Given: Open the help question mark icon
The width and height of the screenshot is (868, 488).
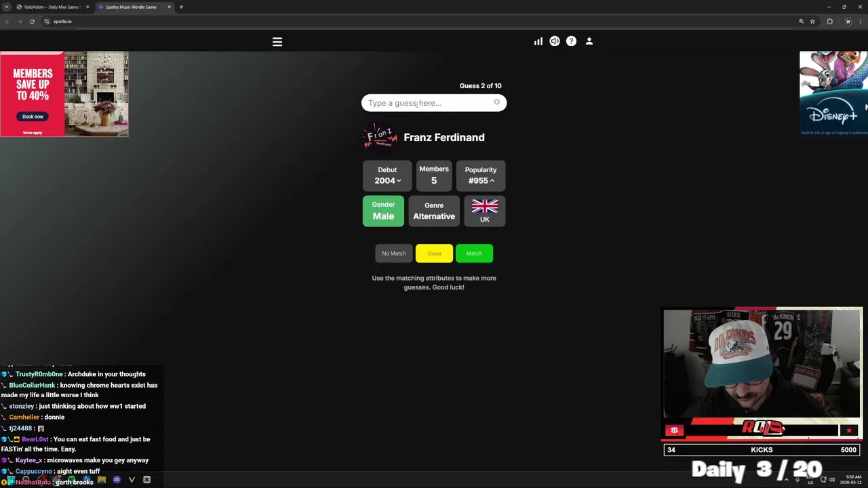Looking at the screenshot, I should [x=571, y=41].
